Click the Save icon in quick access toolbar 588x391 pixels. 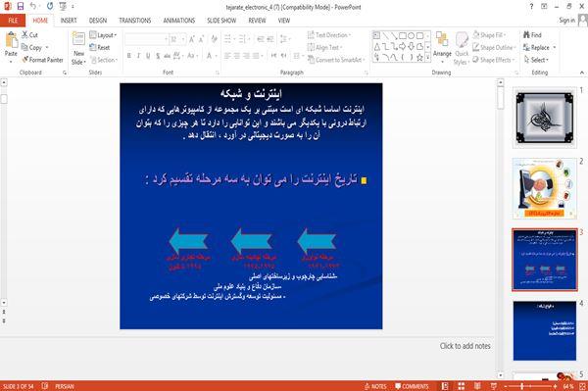21,6
